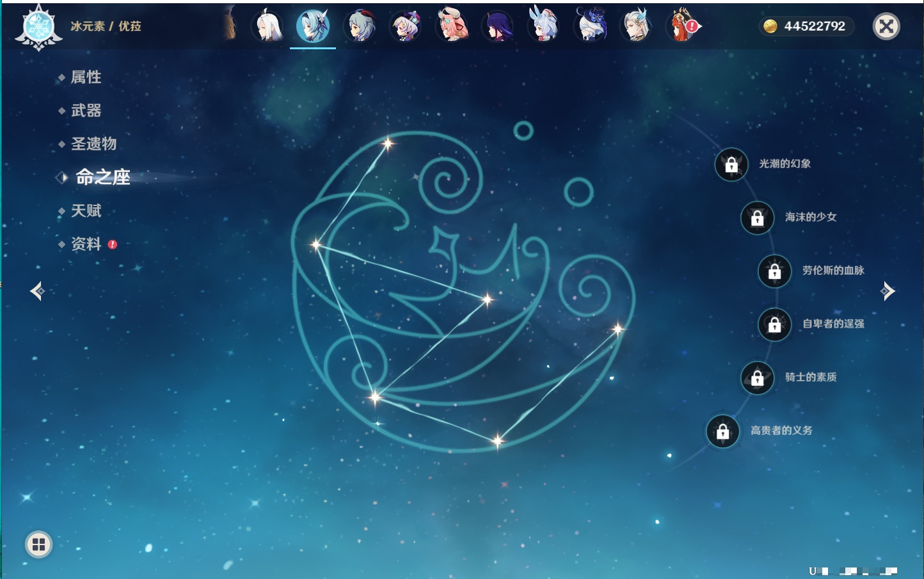The height and width of the screenshot is (579, 924).
Task: Open constellation node 自卑者的逞强
Action: 774,324
